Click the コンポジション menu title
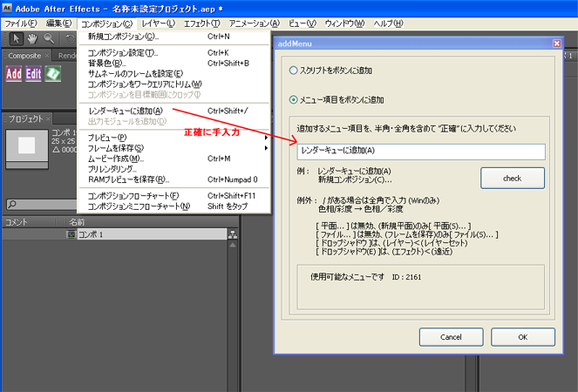The height and width of the screenshot is (392, 578). [x=106, y=24]
